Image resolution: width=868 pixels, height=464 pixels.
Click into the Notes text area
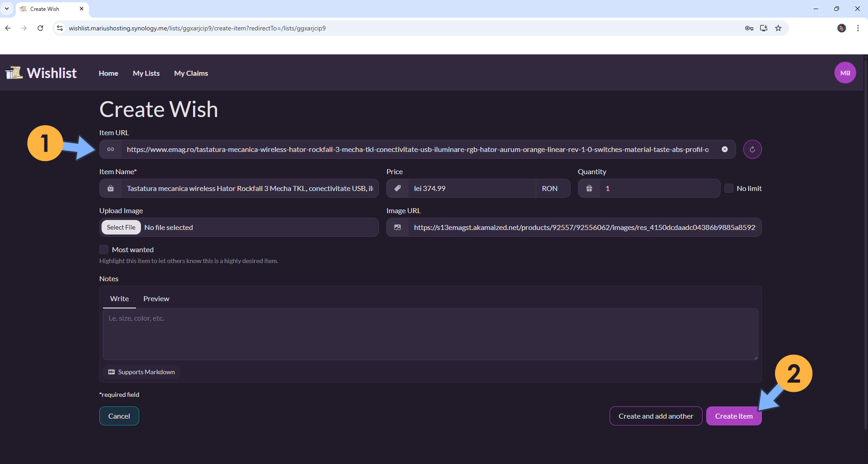pyautogui.click(x=430, y=334)
